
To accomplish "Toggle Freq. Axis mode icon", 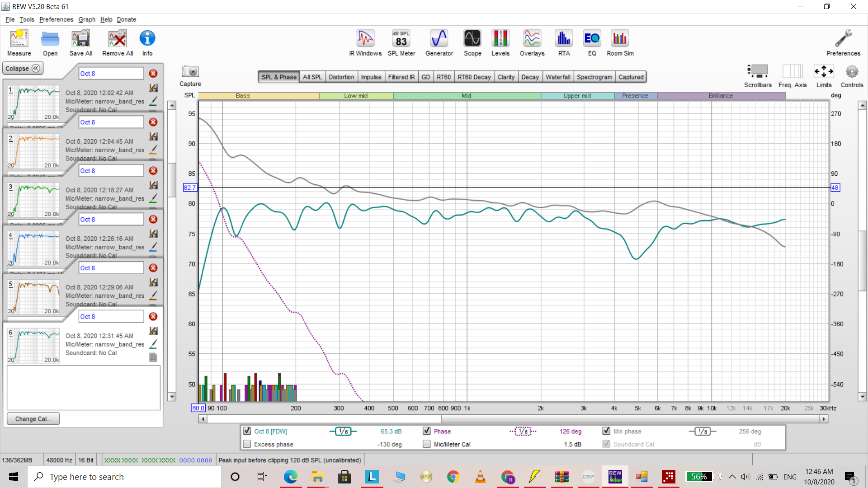I will pos(793,76).
